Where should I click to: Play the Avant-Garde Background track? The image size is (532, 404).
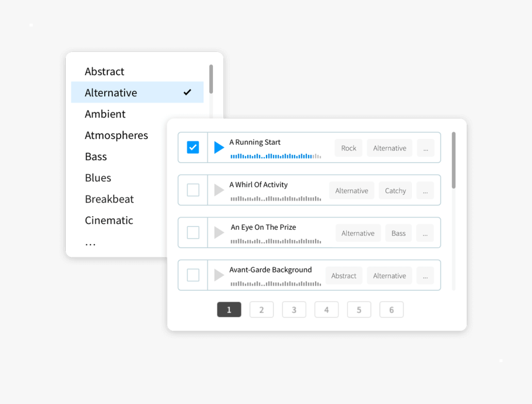coord(219,275)
